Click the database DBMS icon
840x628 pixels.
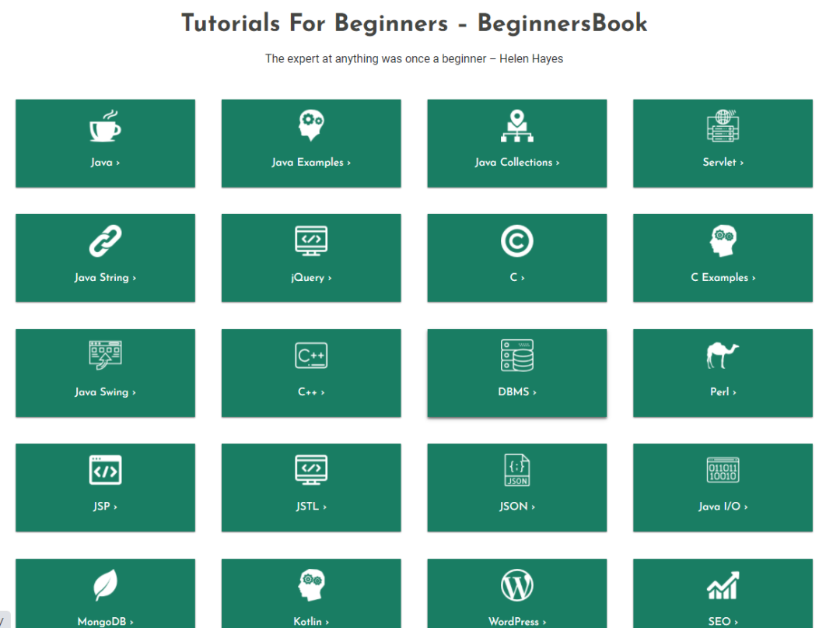[x=517, y=356]
